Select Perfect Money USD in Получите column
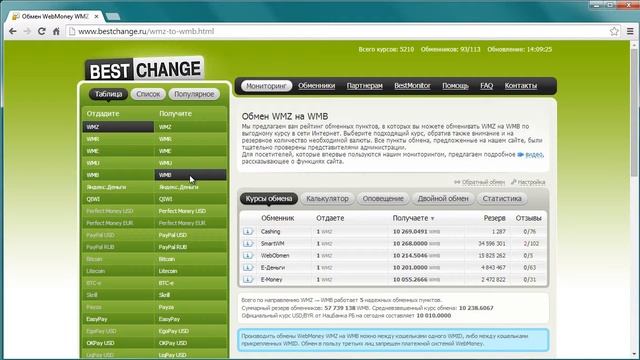The height and width of the screenshot is (360, 640). (190, 211)
